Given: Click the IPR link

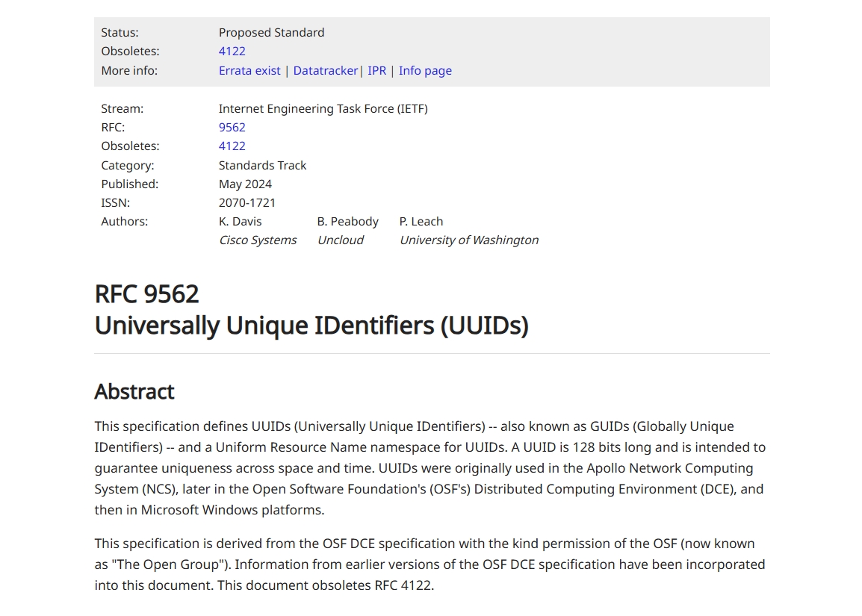Looking at the screenshot, I should (x=376, y=70).
